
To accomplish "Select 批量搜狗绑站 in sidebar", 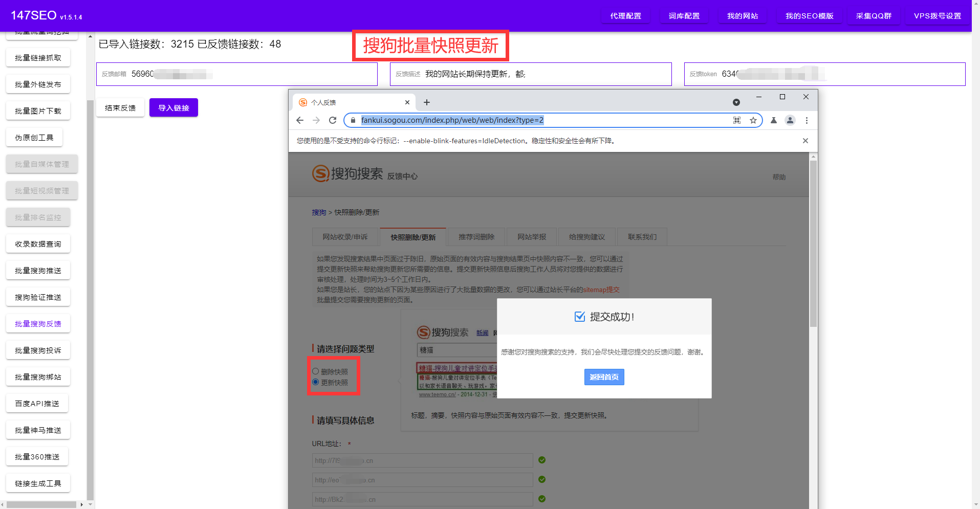I will [38, 377].
